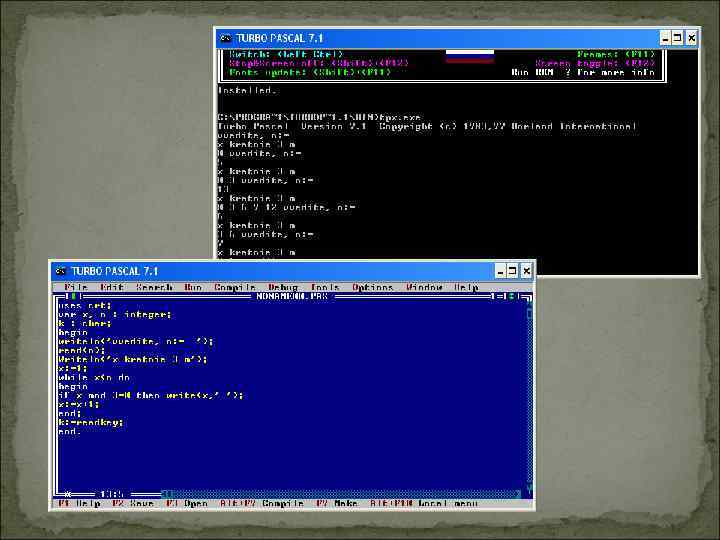
Task: Click the 'k:=readkey;' code line
Action: click(91, 422)
